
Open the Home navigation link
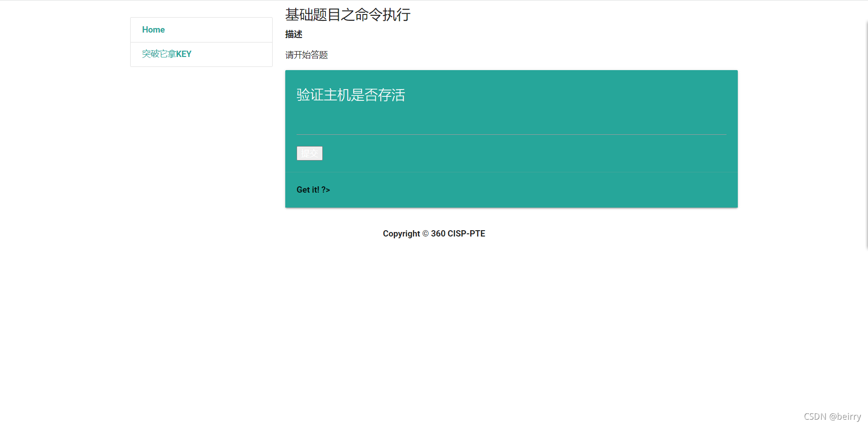[153, 29]
